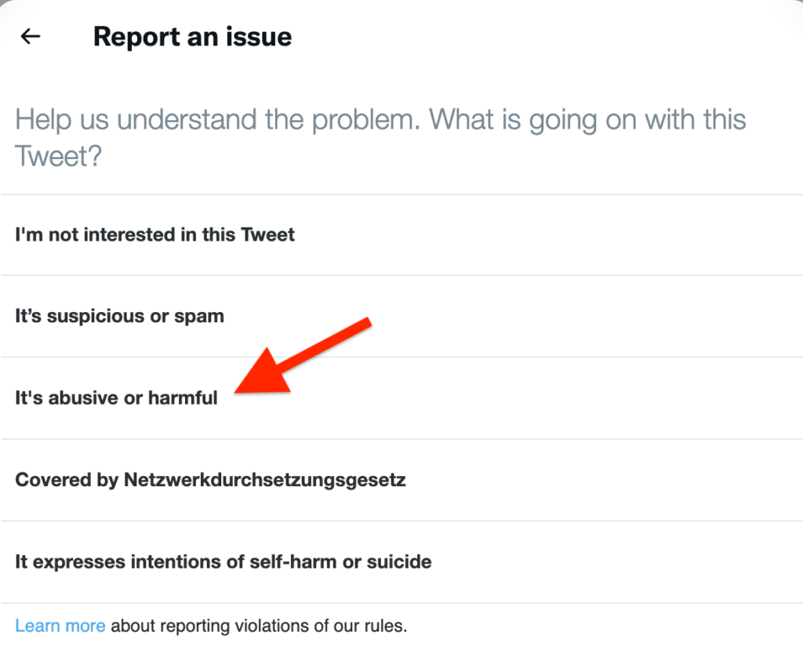Report the Tweet as abusive
Screen dimensions: 803x672
[x=116, y=398]
